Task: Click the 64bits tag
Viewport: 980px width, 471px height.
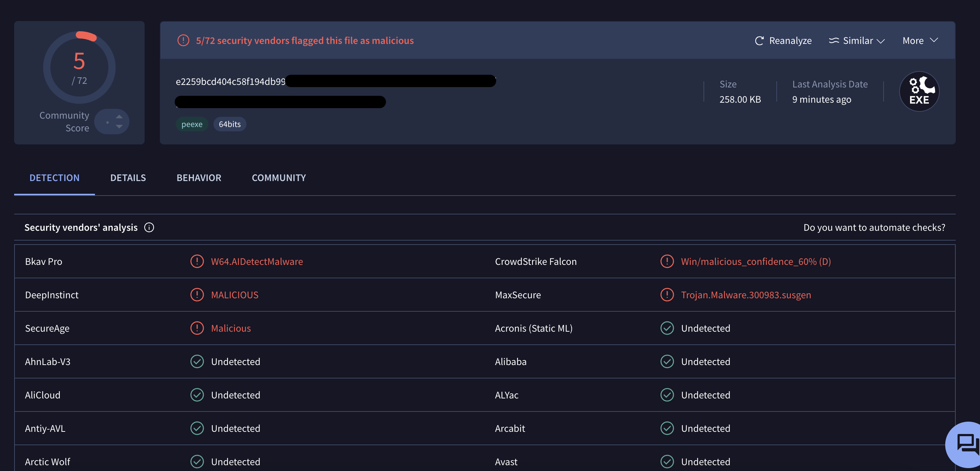Action: coord(229,124)
